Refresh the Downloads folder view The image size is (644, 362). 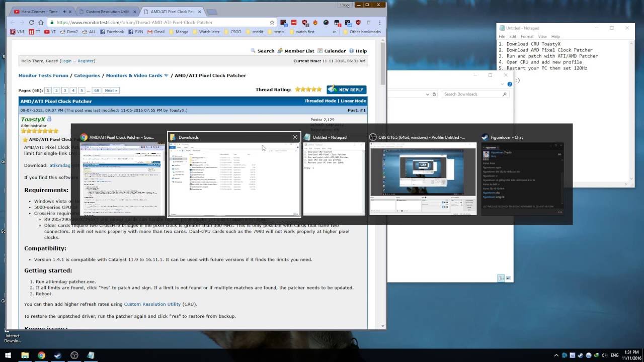pyautogui.click(x=434, y=94)
